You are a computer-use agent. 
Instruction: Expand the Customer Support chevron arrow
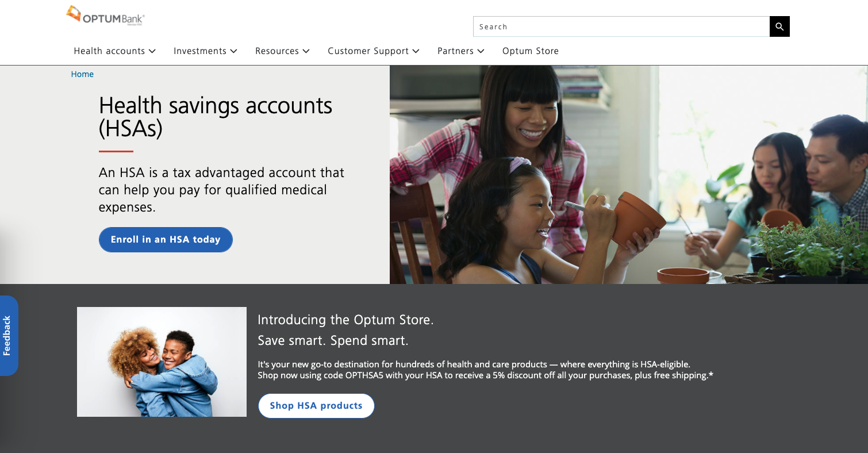coord(416,51)
